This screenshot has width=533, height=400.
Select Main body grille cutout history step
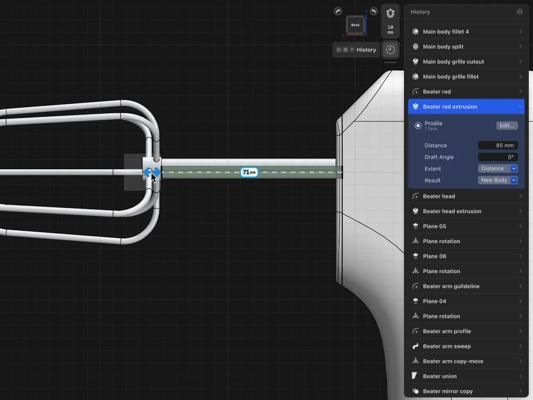pos(466,62)
